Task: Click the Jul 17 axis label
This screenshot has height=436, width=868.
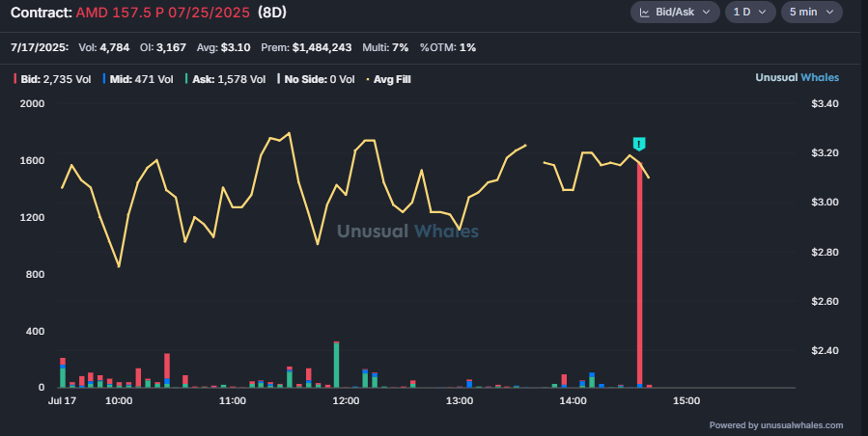Action: [62, 400]
